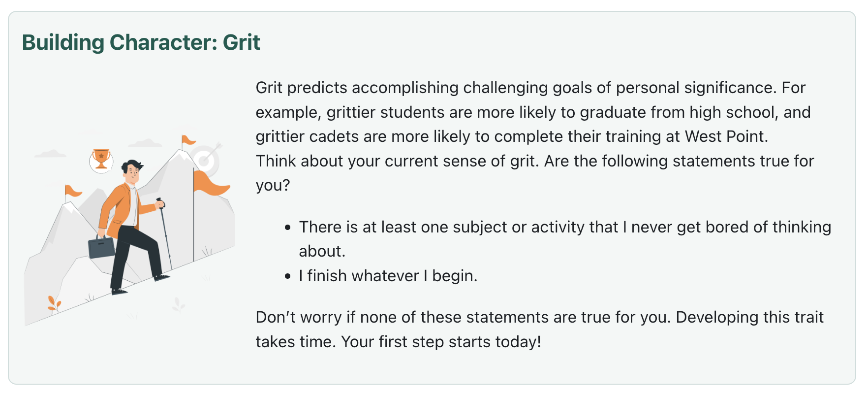This screenshot has width=868, height=396.
Task: Click the hiker's gray briefcase
Action: point(101,247)
